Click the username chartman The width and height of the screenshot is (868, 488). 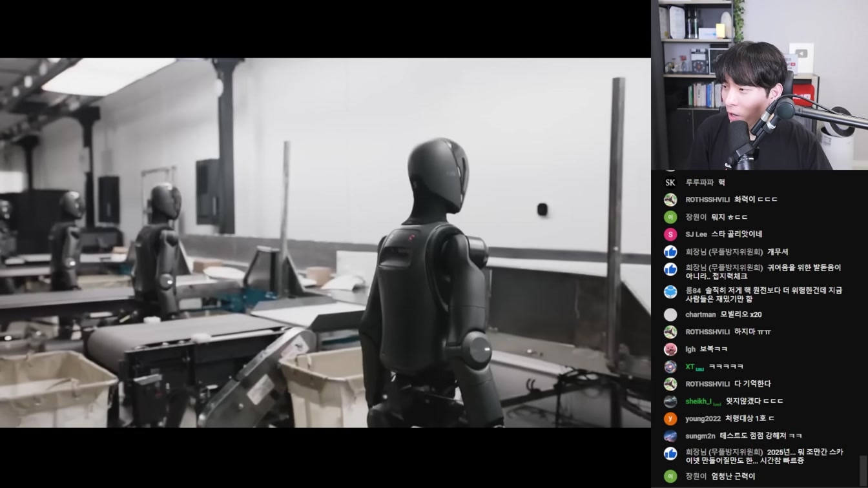701,314
